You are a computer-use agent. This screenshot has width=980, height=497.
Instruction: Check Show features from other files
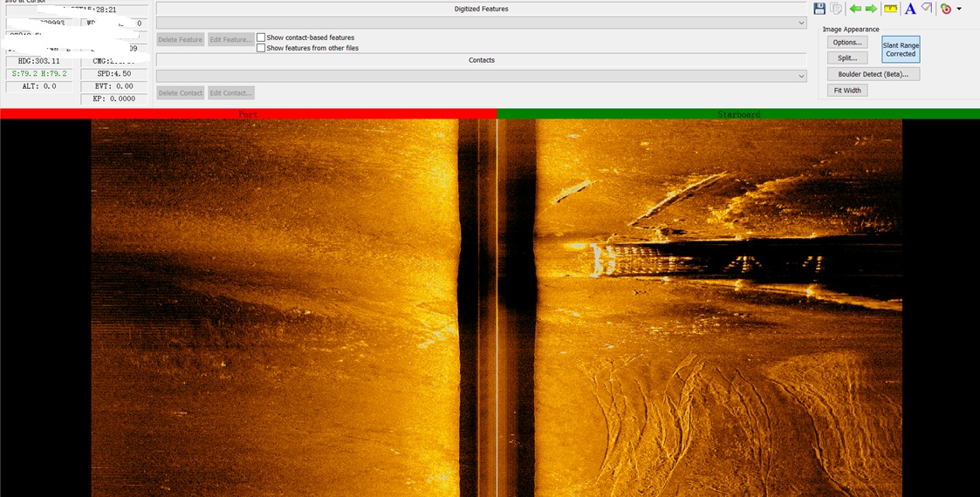pyautogui.click(x=261, y=48)
